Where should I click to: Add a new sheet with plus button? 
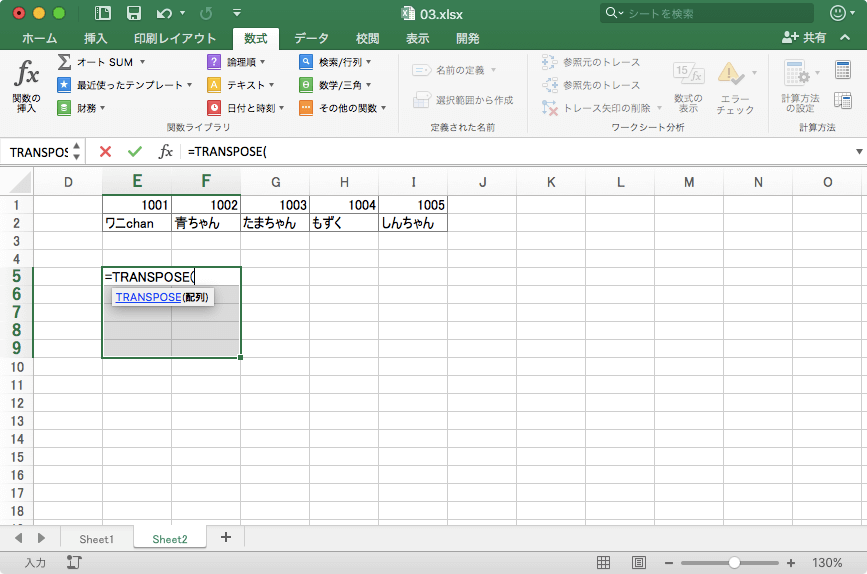click(226, 537)
